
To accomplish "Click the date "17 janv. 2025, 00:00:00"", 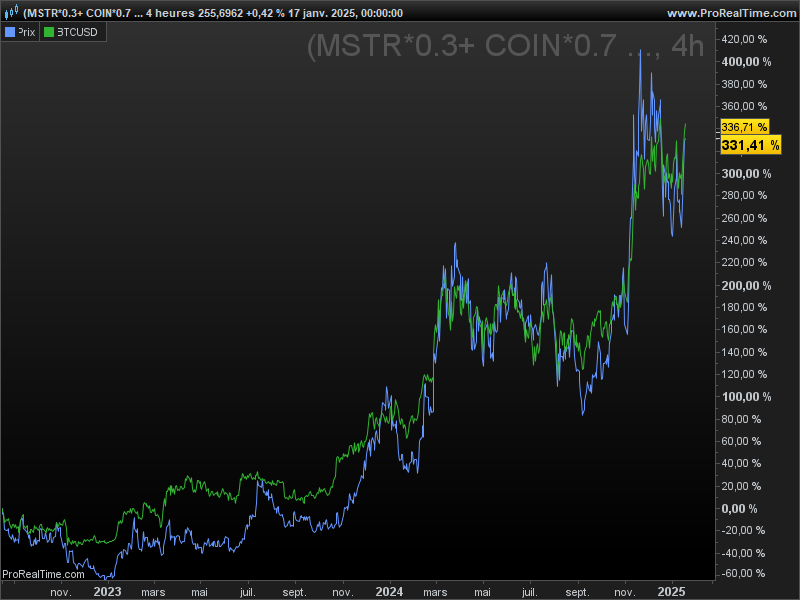I will (345, 13).
